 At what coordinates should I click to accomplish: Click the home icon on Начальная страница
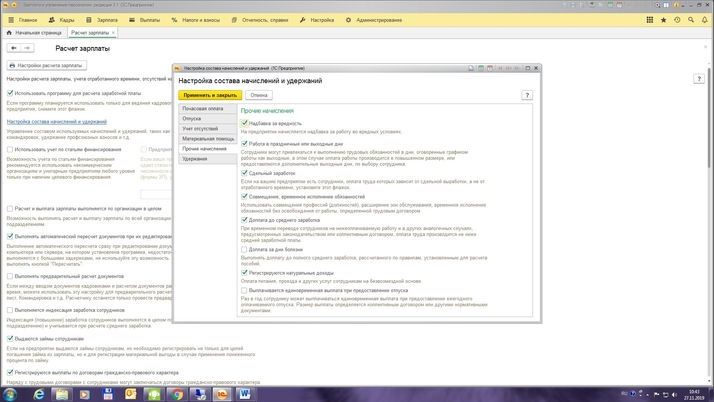click(x=8, y=33)
